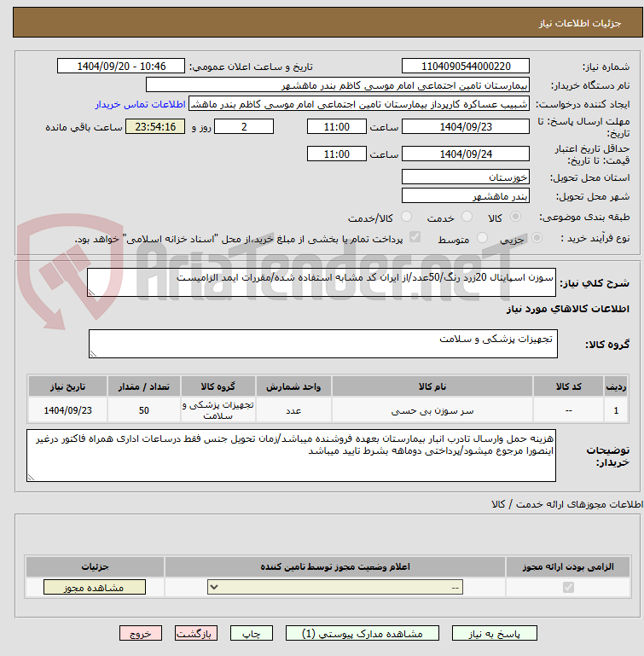The image size is (644, 656).
Task: Click the نام کالا column header
Action: coord(432,386)
